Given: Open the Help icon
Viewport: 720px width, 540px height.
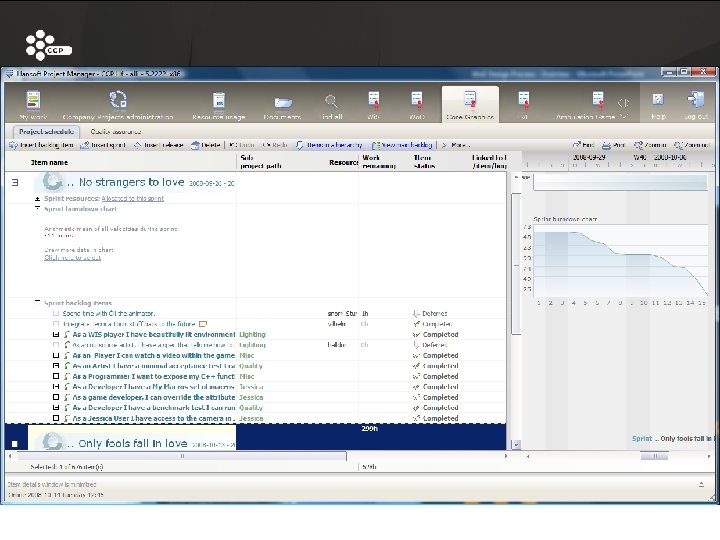Looking at the screenshot, I should [x=658, y=100].
